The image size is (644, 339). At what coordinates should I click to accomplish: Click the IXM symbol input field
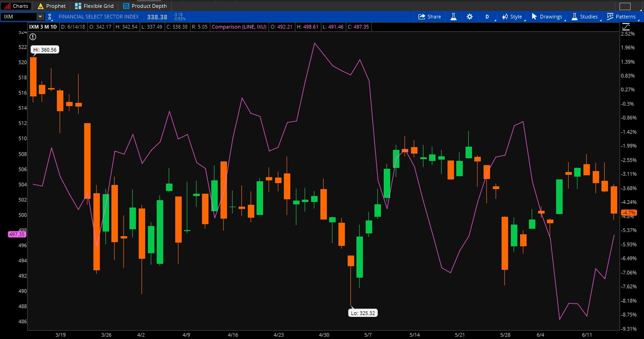(x=19, y=17)
